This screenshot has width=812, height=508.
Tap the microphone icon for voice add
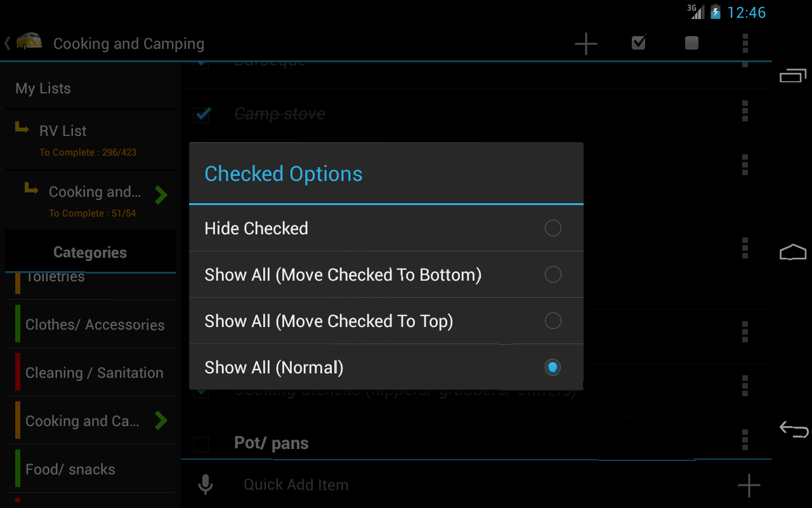pyautogui.click(x=205, y=485)
